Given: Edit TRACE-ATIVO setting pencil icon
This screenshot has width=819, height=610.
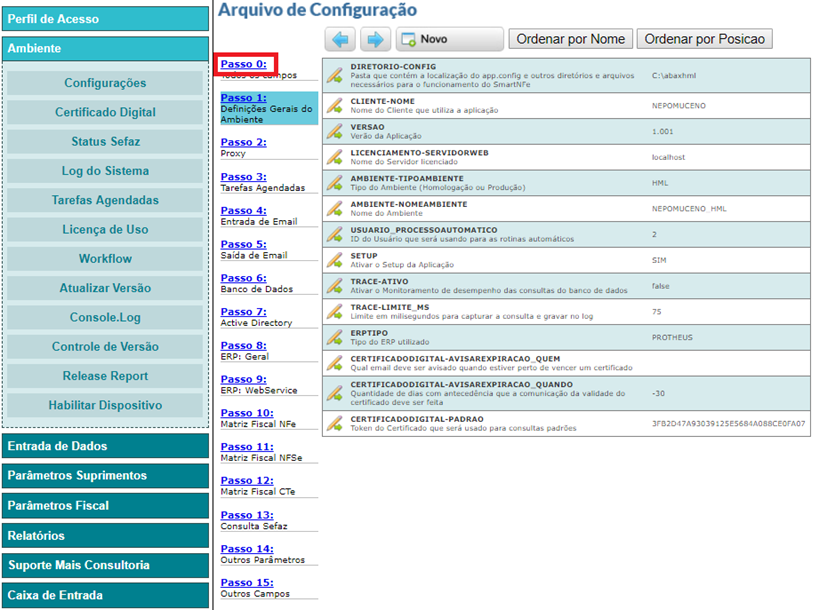Looking at the screenshot, I should pyautogui.click(x=335, y=286).
